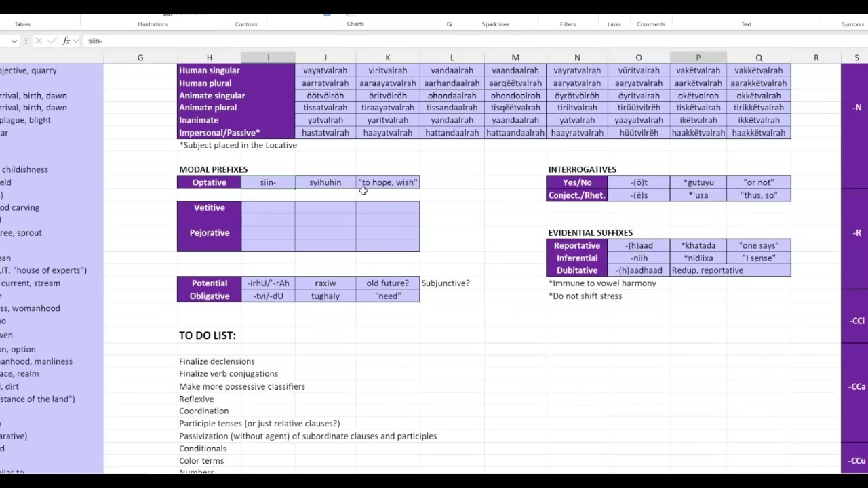The width and height of the screenshot is (868, 488).
Task: Click the Yes/No header cell
Action: click(577, 182)
